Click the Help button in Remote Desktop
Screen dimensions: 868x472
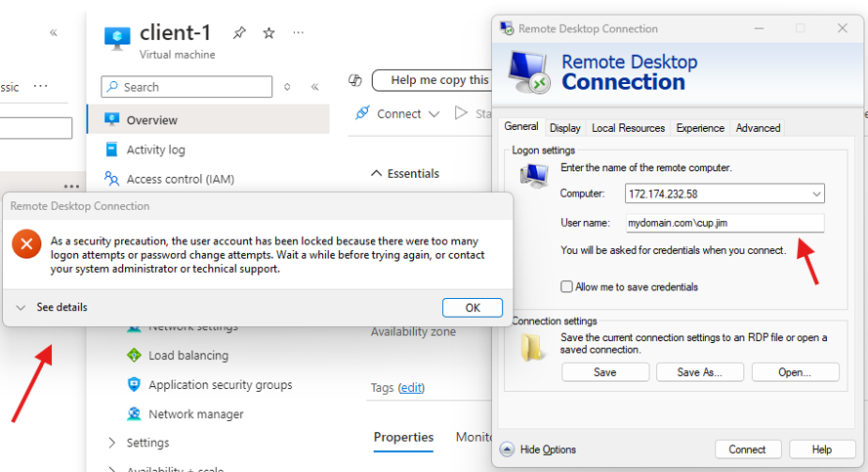pos(821,450)
